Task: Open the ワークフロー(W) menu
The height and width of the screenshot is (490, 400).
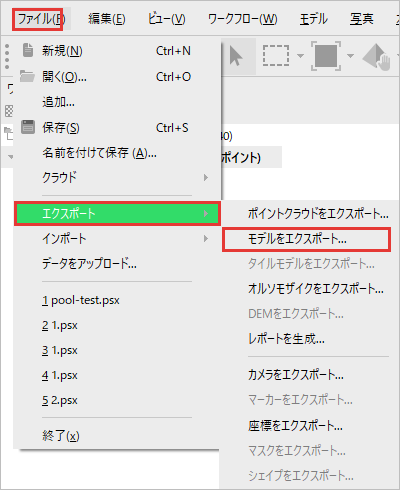Action: coord(242,19)
